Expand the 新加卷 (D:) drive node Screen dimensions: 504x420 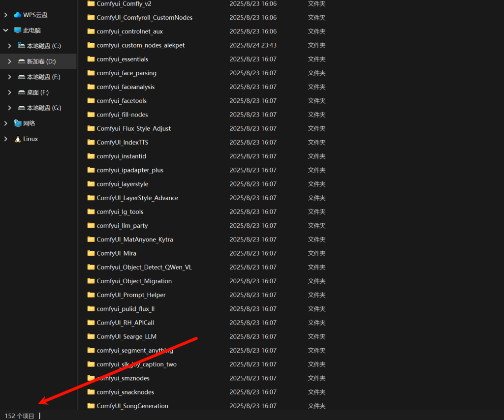click(10, 61)
